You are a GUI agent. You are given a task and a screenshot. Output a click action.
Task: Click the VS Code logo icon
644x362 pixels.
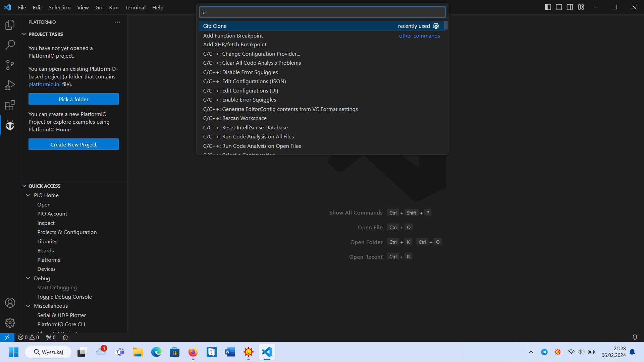point(7,7)
